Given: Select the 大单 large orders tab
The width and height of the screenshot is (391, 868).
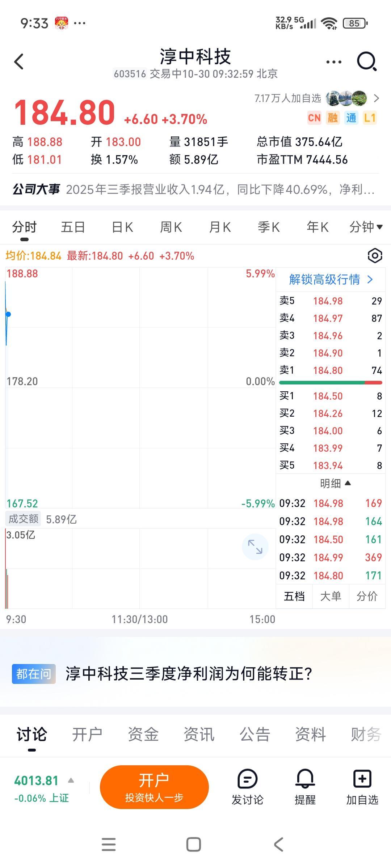Looking at the screenshot, I should coord(331,596).
